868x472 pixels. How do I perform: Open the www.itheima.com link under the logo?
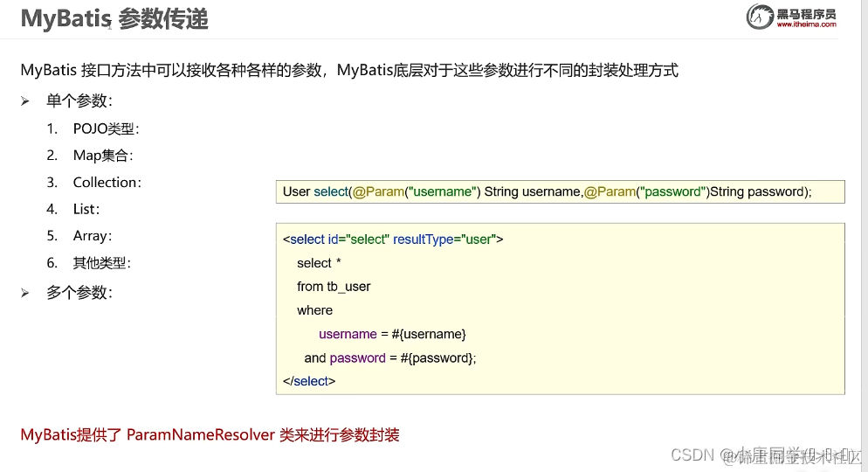[806, 24]
